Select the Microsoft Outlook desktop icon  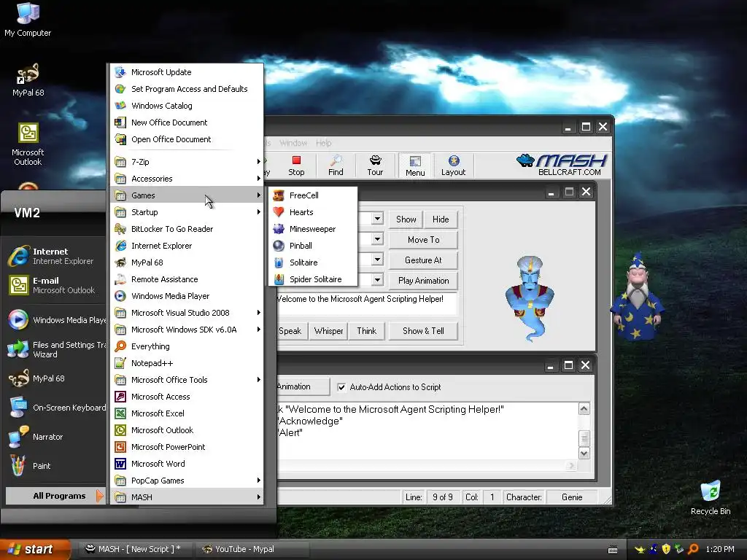click(x=28, y=144)
